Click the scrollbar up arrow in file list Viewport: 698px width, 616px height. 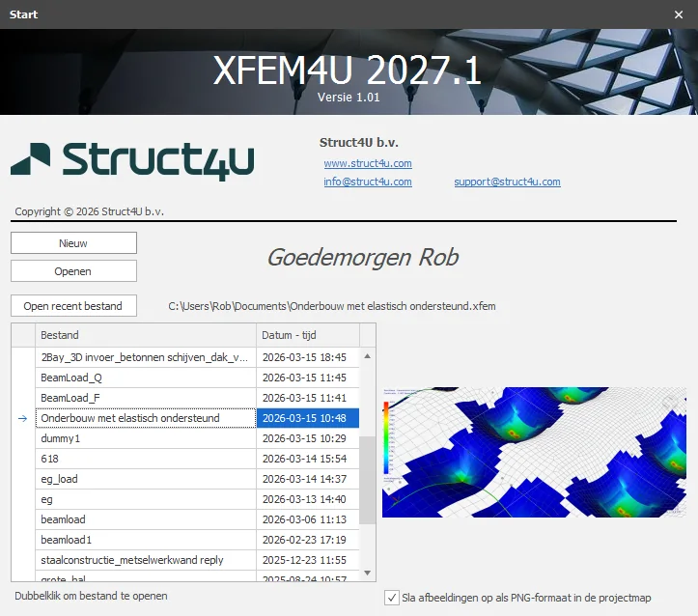(x=367, y=356)
